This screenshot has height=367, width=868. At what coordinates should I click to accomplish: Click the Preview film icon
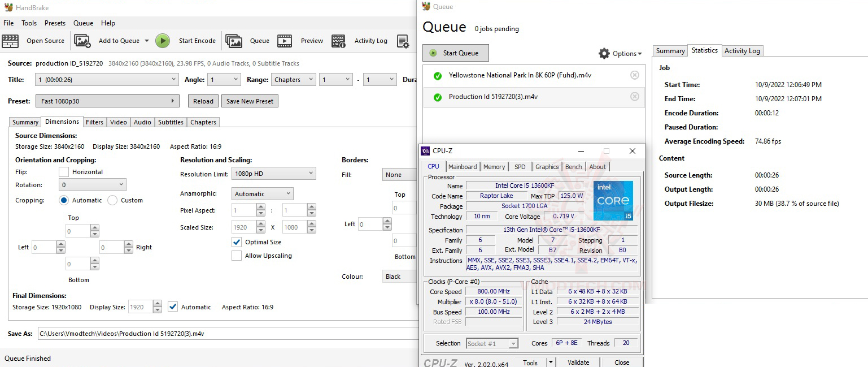[285, 41]
